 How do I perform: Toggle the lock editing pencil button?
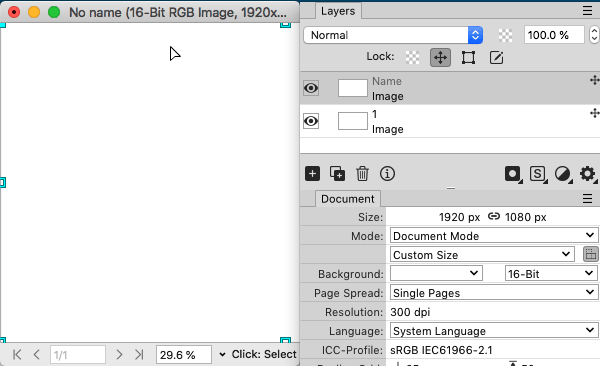point(496,57)
